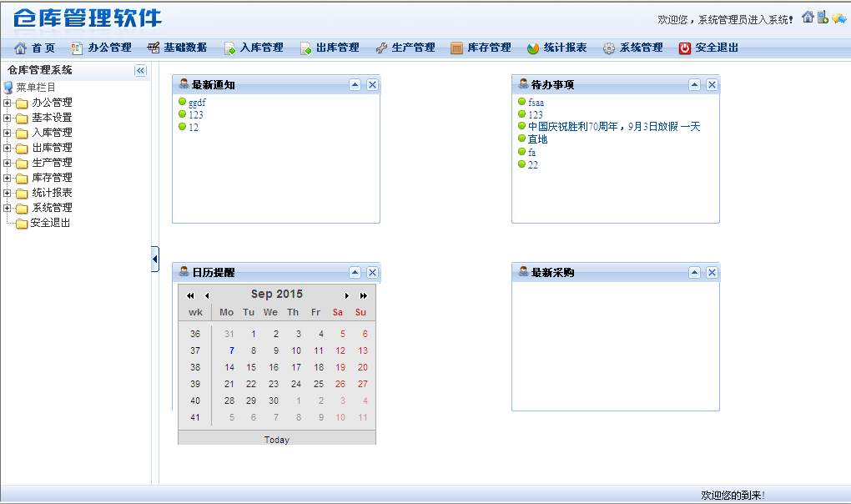Click the Today button in calendar
Image resolution: width=851 pixels, height=504 pixels.
[277, 440]
